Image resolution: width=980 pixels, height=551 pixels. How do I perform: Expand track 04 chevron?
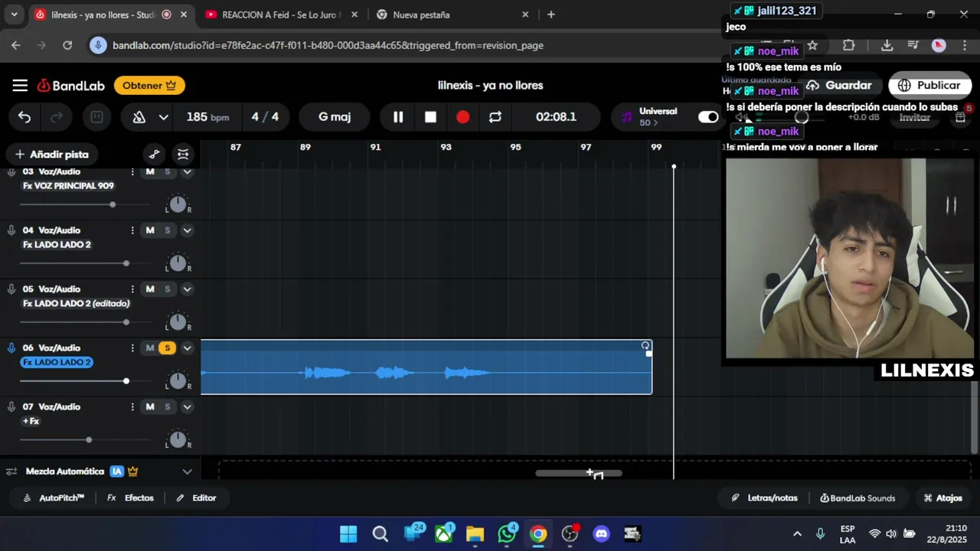pyautogui.click(x=187, y=230)
